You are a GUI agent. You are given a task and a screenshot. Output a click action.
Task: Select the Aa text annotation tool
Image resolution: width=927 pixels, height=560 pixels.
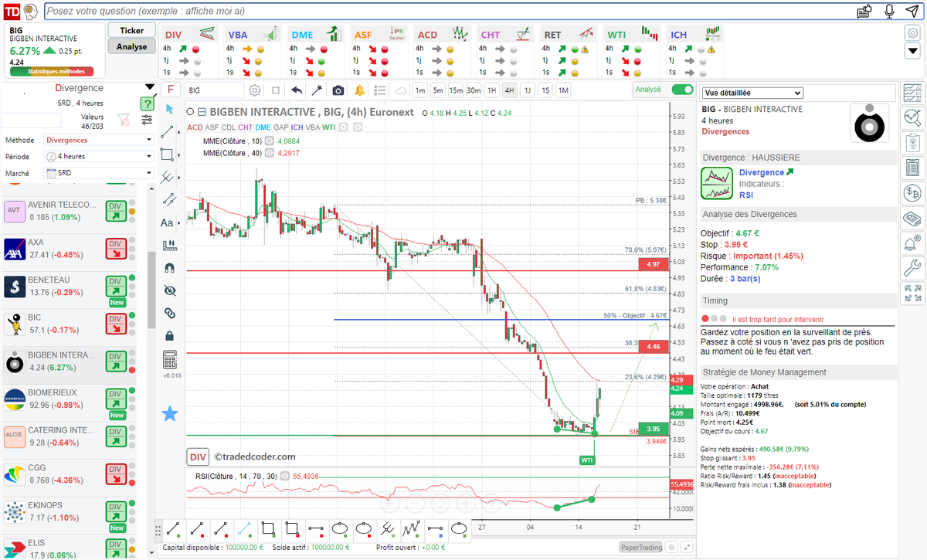click(x=167, y=223)
